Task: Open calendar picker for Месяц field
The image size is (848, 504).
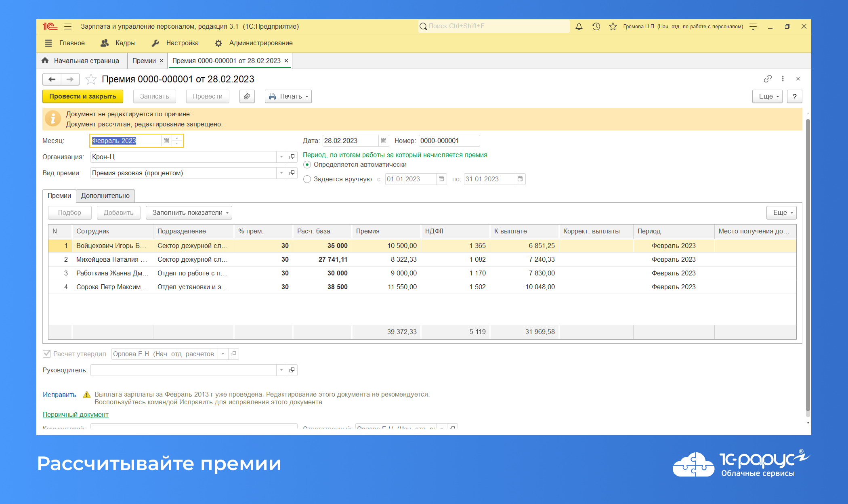Action: click(x=166, y=141)
